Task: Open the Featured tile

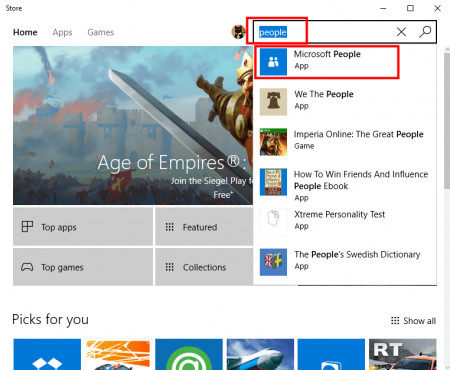Action: coord(204,227)
